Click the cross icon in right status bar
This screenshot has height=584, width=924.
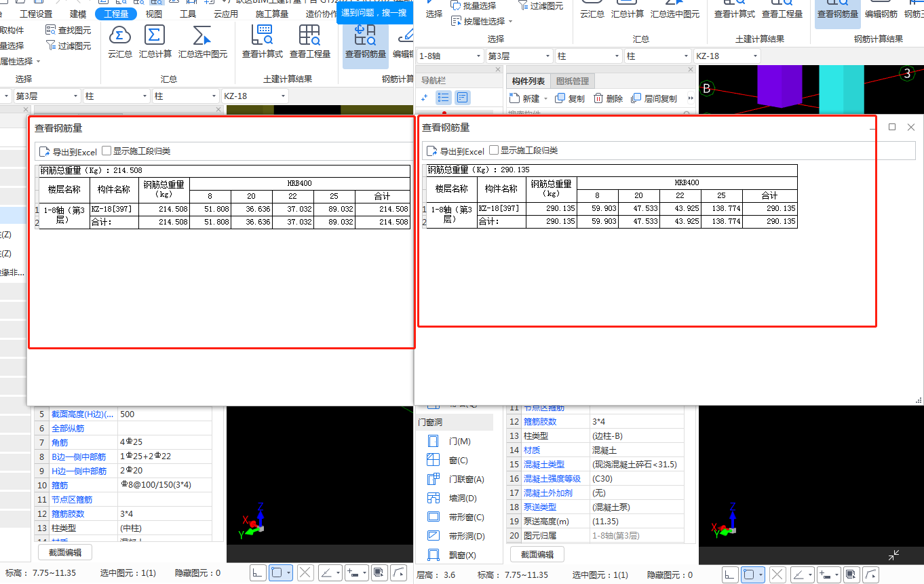(x=777, y=575)
